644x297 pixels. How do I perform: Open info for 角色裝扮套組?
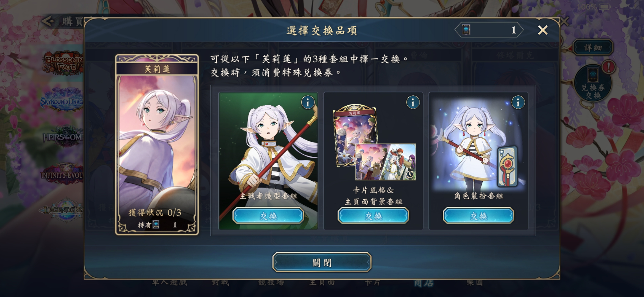click(x=518, y=103)
